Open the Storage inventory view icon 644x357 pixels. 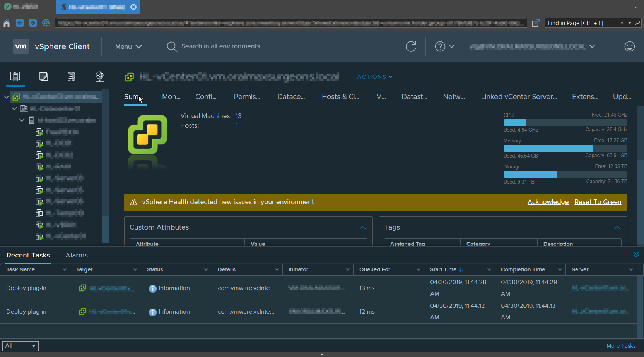tap(71, 76)
